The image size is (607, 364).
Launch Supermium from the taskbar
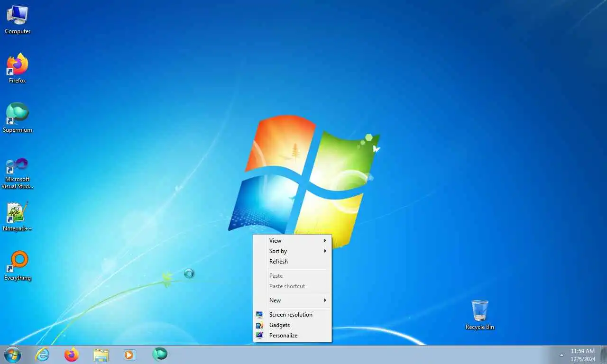point(160,355)
